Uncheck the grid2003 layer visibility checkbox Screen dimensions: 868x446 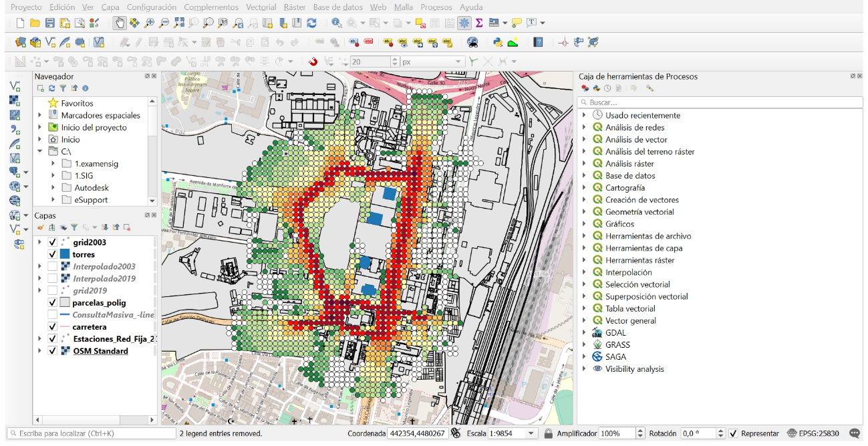point(52,243)
